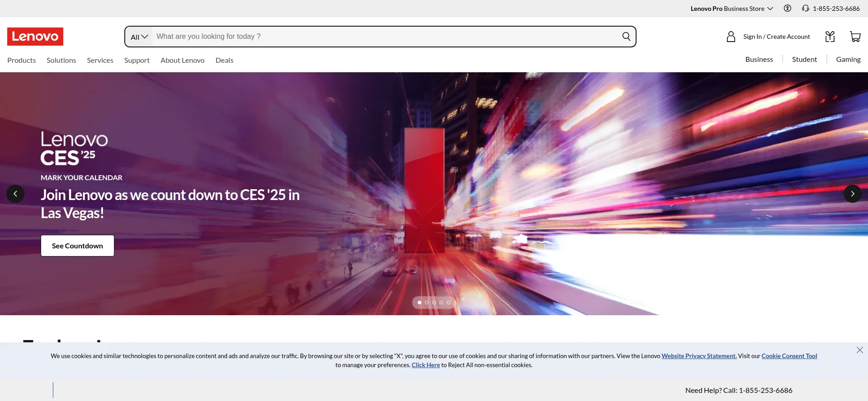Select second carousel dot
Screen dimensions: 868x401
point(427,303)
